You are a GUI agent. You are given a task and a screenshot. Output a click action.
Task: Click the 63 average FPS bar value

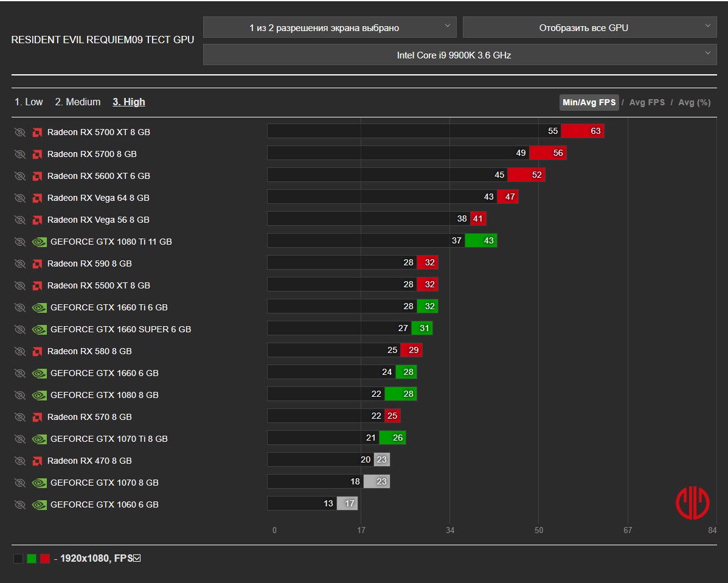(583, 131)
